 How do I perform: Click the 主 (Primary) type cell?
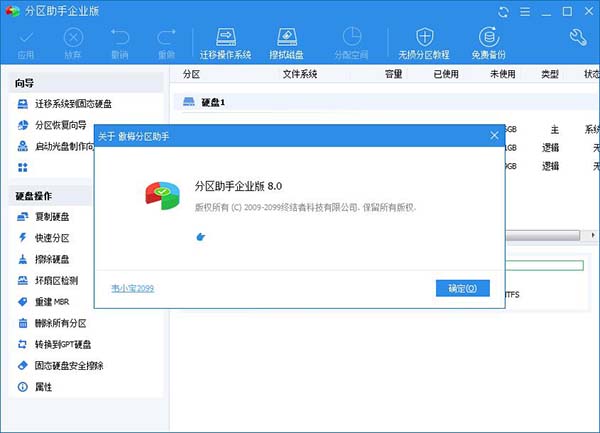click(x=555, y=130)
